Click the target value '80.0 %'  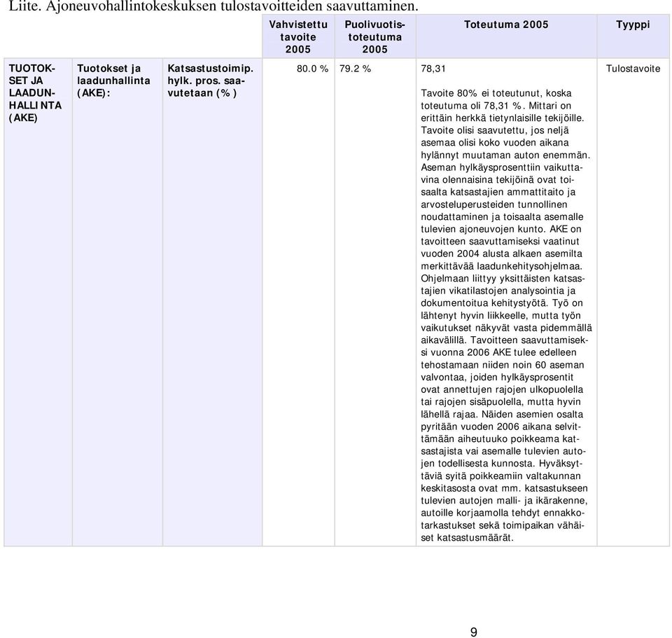pyautogui.click(x=312, y=69)
